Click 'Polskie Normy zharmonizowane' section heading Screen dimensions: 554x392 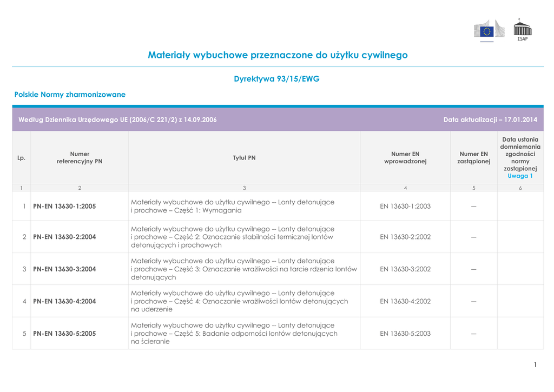click(x=70, y=95)
